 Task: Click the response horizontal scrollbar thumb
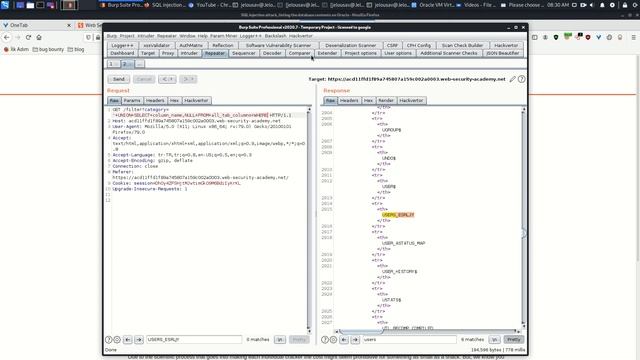[x=361, y=332]
